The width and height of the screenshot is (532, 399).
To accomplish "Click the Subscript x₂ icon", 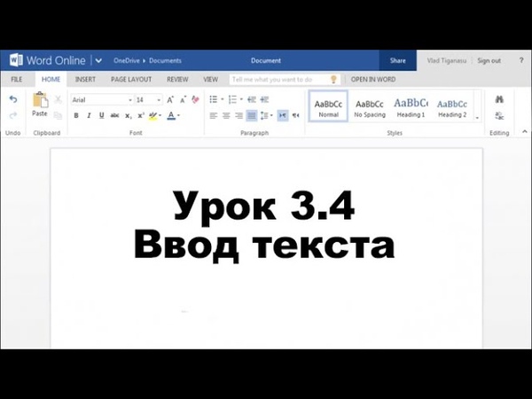I will pyautogui.click(x=128, y=115).
